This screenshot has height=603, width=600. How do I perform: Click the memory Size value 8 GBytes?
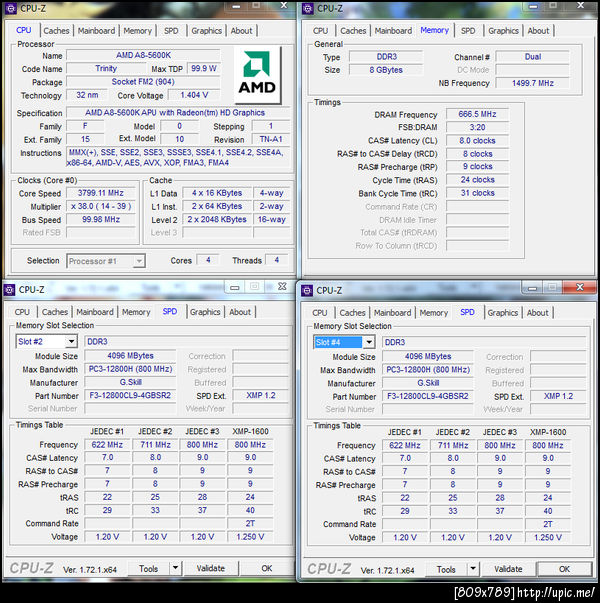tap(386, 70)
